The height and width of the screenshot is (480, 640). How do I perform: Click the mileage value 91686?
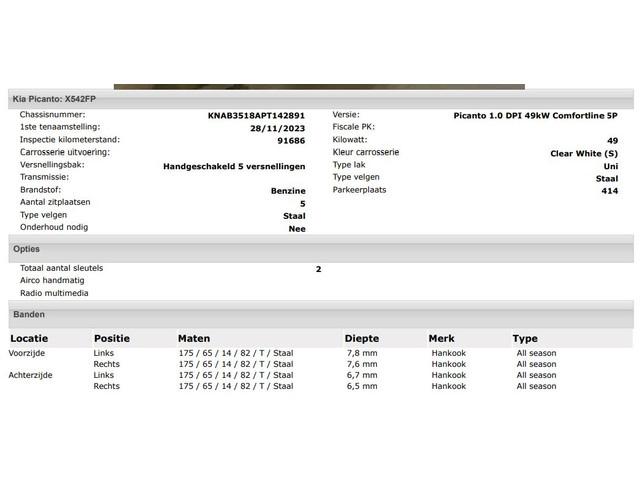291,141
